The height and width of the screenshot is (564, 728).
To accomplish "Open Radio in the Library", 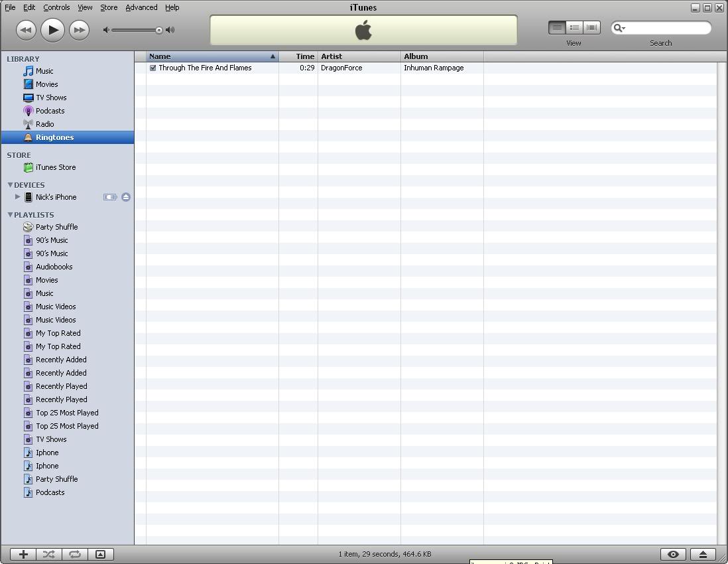I will tap(68, 124).
